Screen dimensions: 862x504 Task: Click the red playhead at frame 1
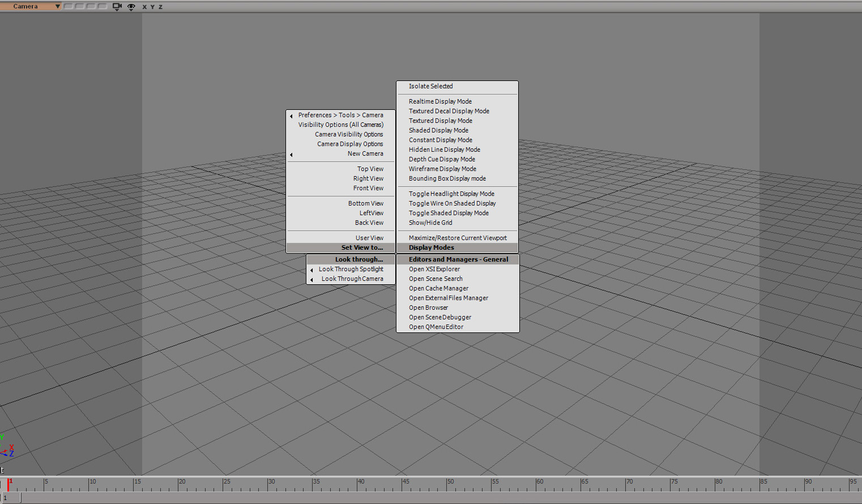tap(8, 484)
